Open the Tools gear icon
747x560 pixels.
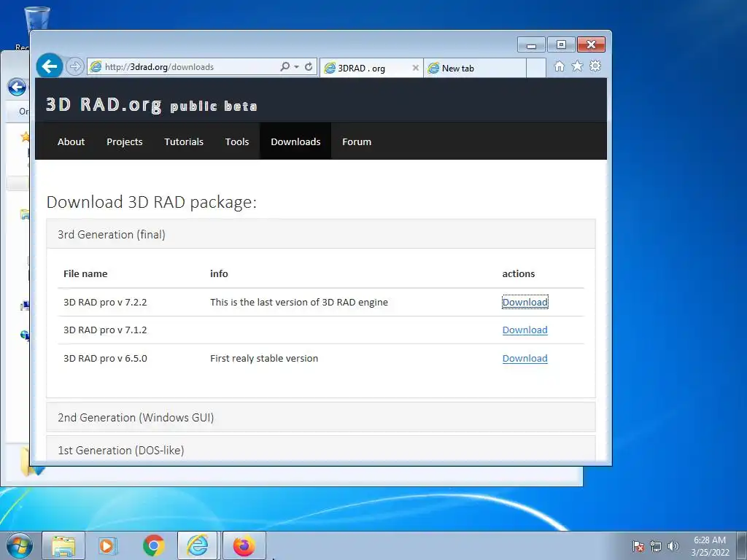[x=595, y=66]
